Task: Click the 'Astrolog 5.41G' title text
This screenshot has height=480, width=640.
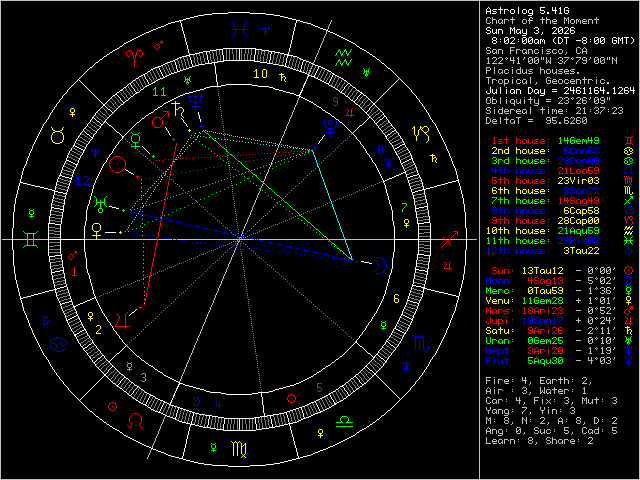Action: pyautogui.click(x=527, y=11)
